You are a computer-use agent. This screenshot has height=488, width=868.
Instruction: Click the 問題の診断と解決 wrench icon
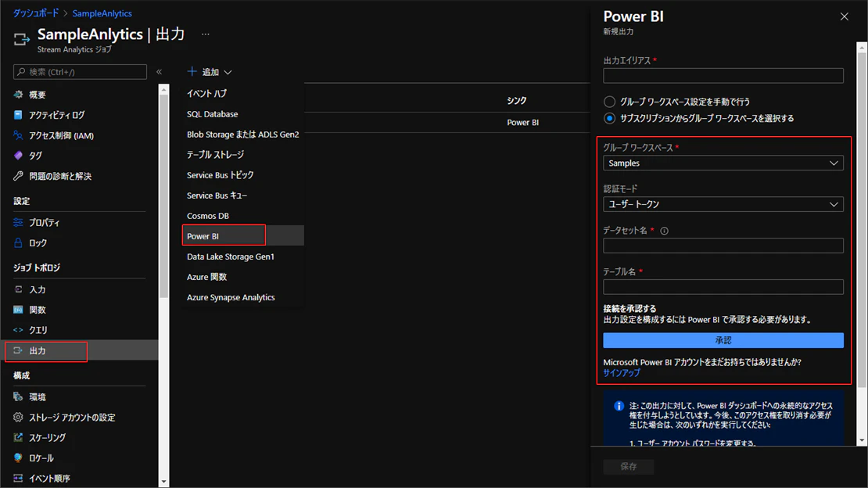click(18, 176)
